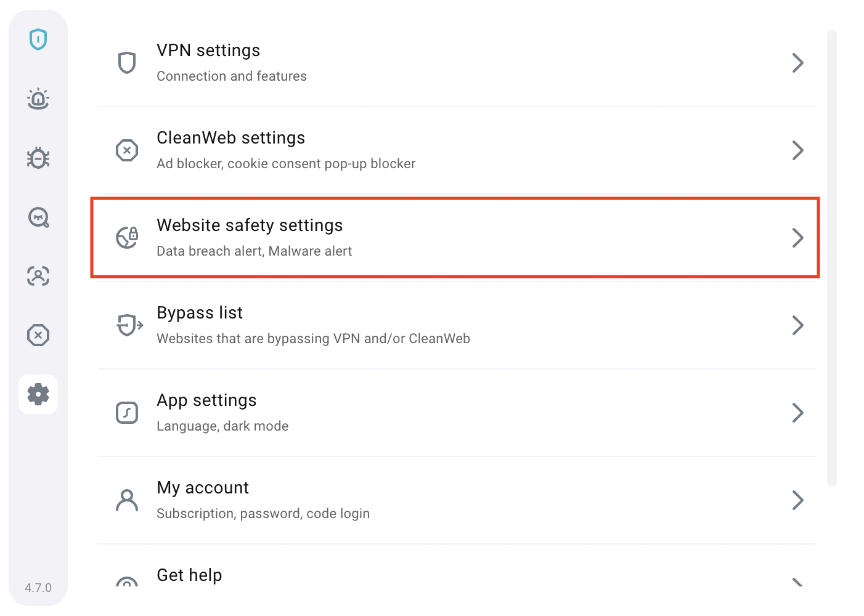Open the Alert siren icon in sidebar

click(x=38, y=99)
